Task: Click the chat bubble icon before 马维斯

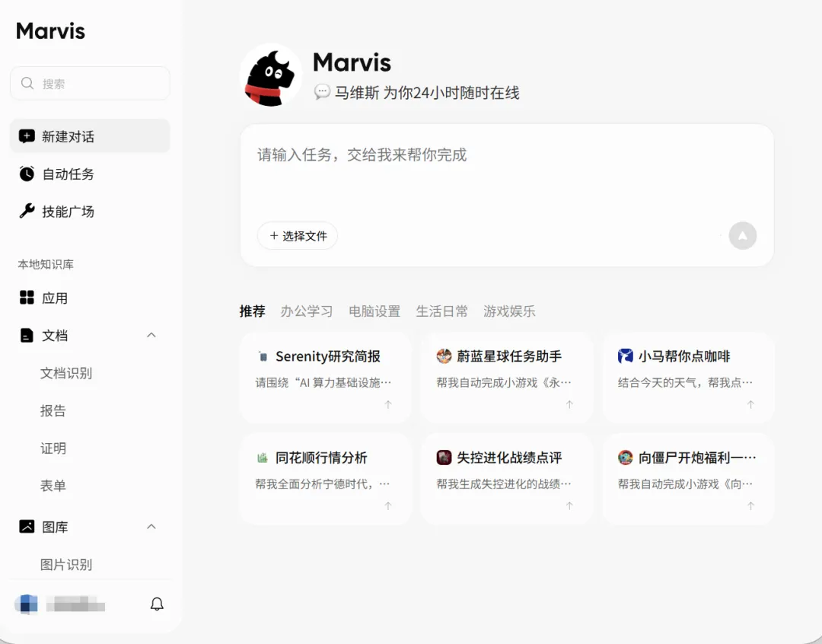Action: click(322, 92)
